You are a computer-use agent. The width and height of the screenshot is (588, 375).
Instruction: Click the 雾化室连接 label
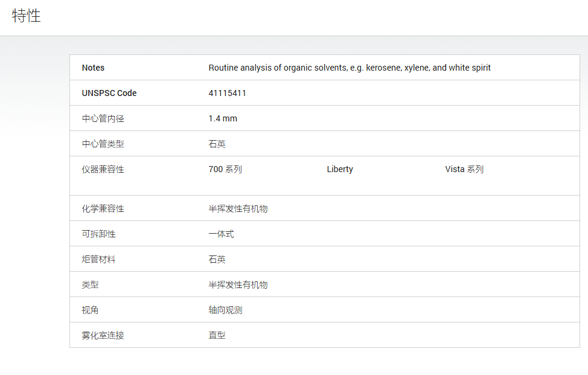103,336
